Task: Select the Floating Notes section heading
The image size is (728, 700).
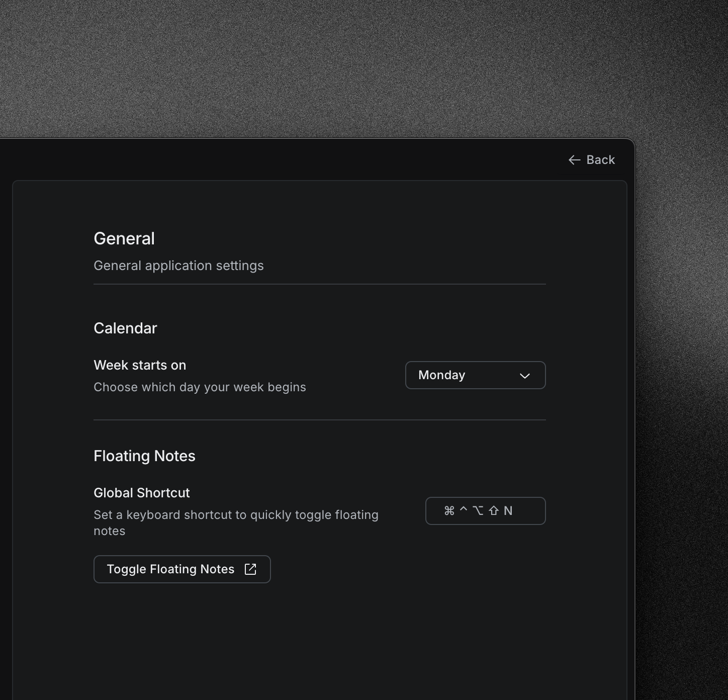Action: pyautogui.click(x=144, y=456)
